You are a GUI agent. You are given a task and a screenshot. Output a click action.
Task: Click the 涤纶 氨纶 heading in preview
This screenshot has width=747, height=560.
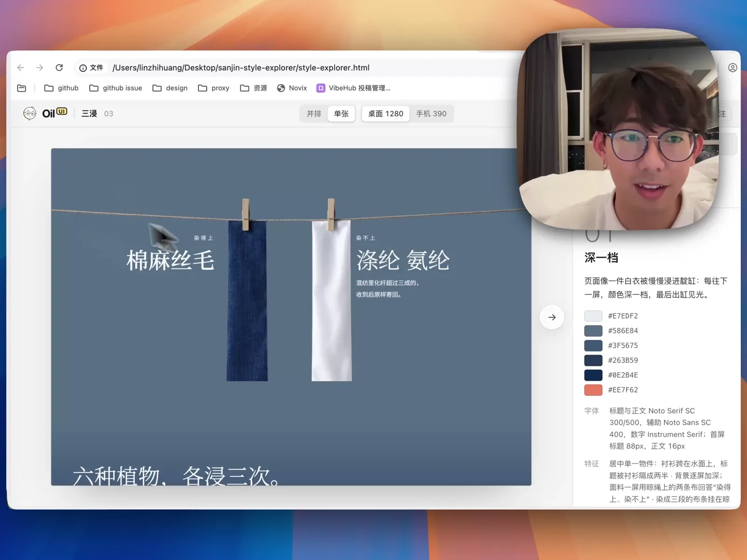403,260
